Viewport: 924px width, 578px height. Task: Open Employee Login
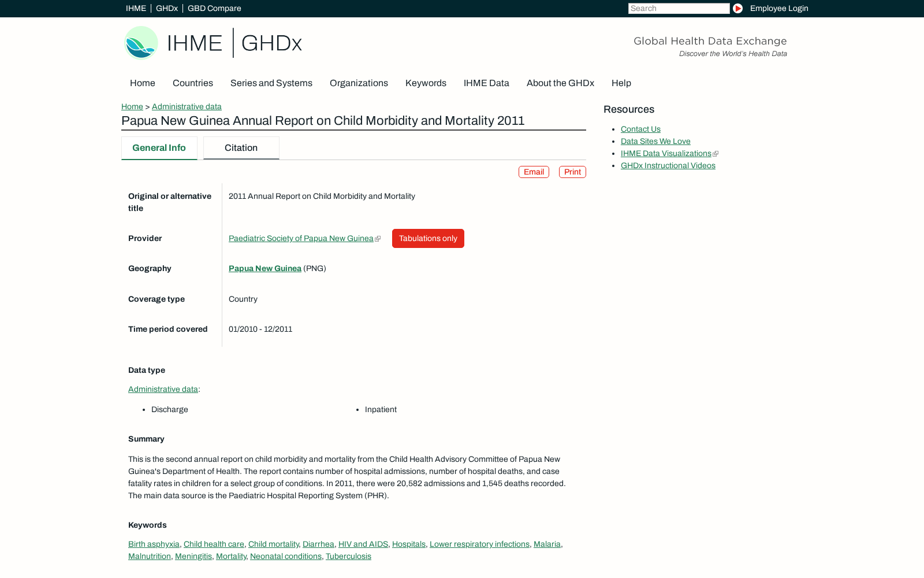779,9
